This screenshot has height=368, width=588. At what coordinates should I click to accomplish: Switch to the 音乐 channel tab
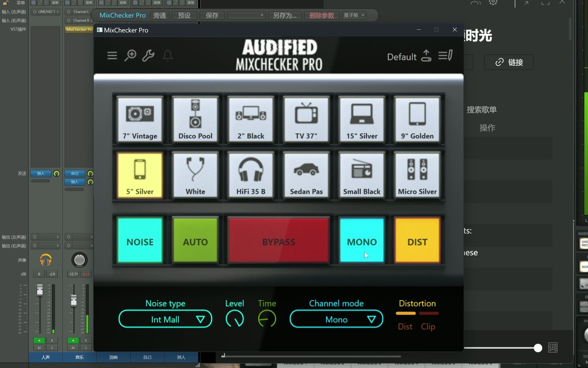79,357
